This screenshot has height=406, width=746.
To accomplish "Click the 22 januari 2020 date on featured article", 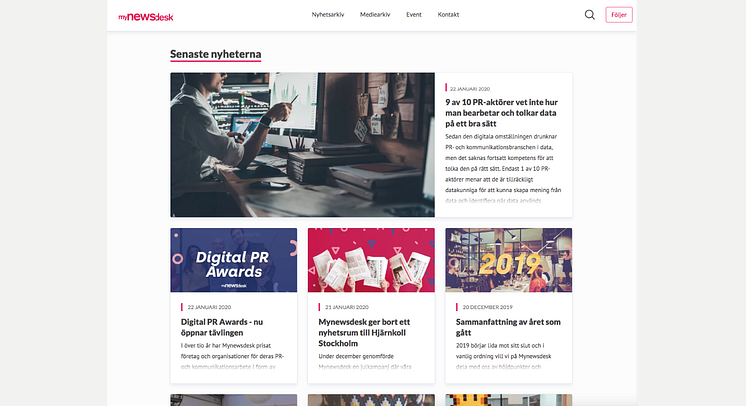I will pos(470,89).
